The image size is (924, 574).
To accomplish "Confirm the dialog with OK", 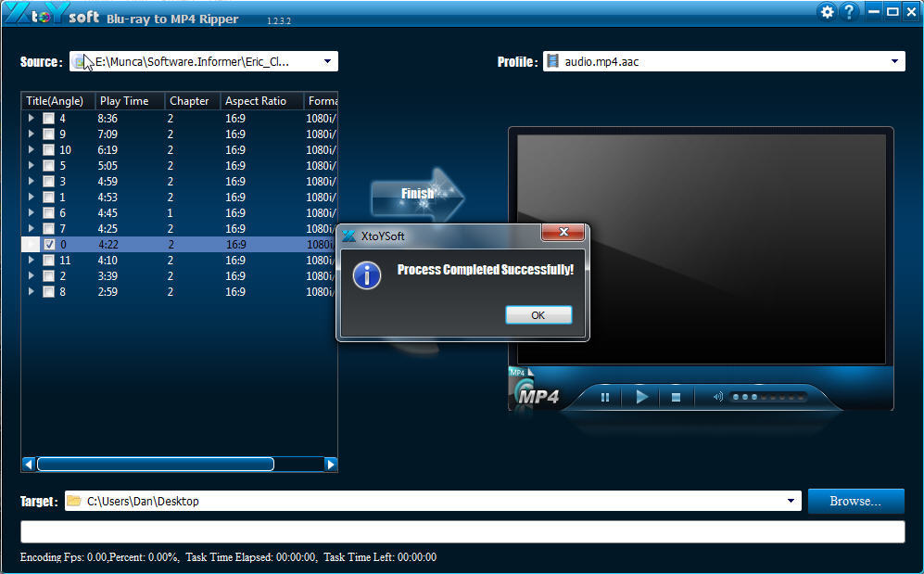I will click(x=538, y=314).
